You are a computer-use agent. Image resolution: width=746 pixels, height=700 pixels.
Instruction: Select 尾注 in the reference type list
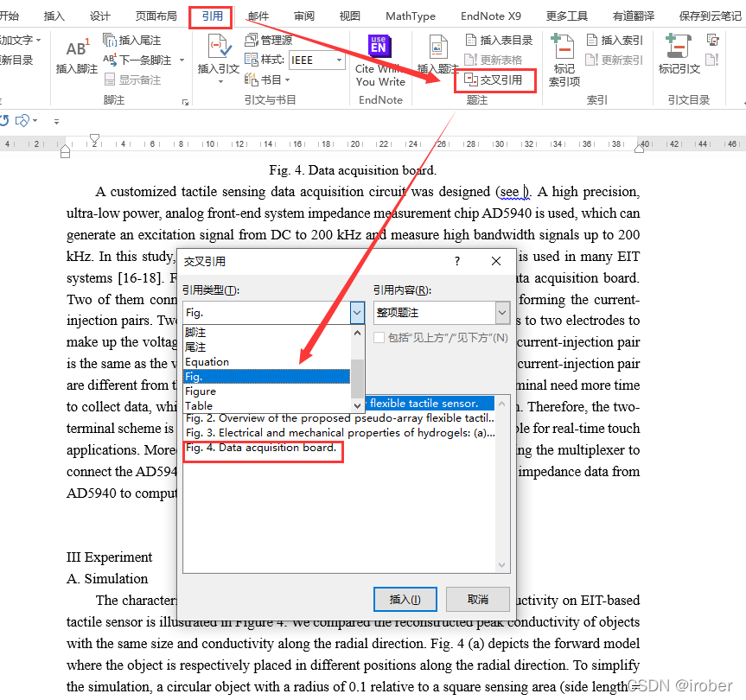pyautogui.click(x=266, y=347)
